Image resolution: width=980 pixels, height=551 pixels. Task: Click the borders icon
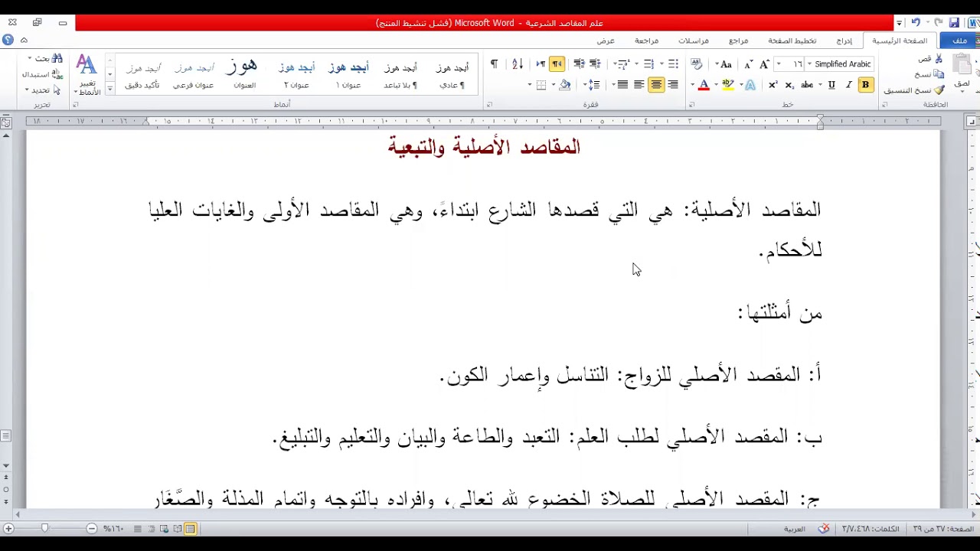point(541,85)
